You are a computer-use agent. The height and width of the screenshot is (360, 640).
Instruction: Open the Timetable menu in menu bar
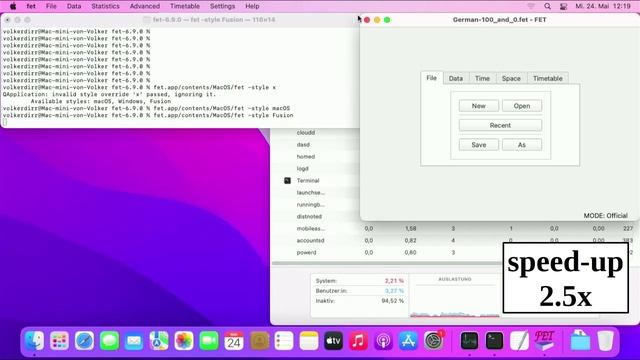(x=185, y=6)
